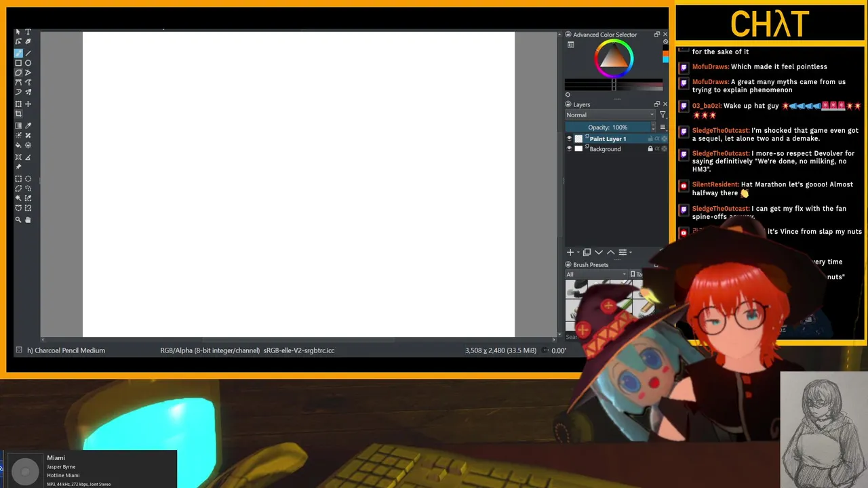Select the Polygon tool
Image resolution: width=868 pixels, height=488 pixels.
pyautogui.click(x=18, y=73)
